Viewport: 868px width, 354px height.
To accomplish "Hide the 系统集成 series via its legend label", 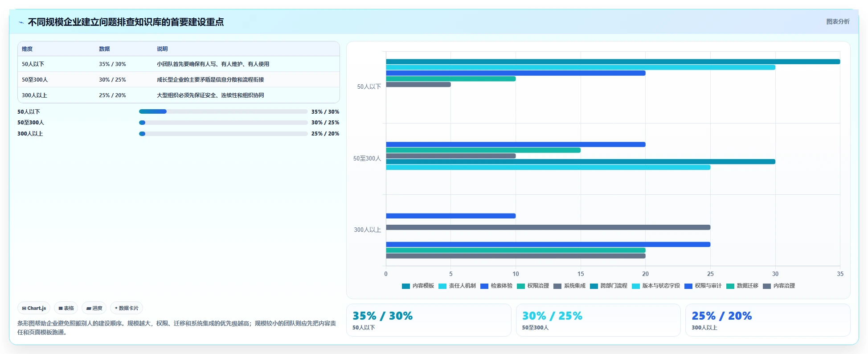I will [574, 286].
